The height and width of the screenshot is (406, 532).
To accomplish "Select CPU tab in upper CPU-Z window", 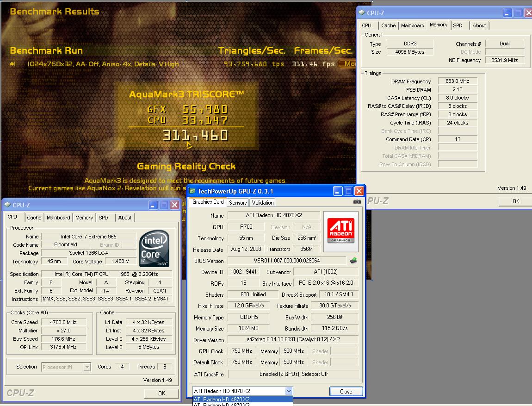I will point(367,25).
